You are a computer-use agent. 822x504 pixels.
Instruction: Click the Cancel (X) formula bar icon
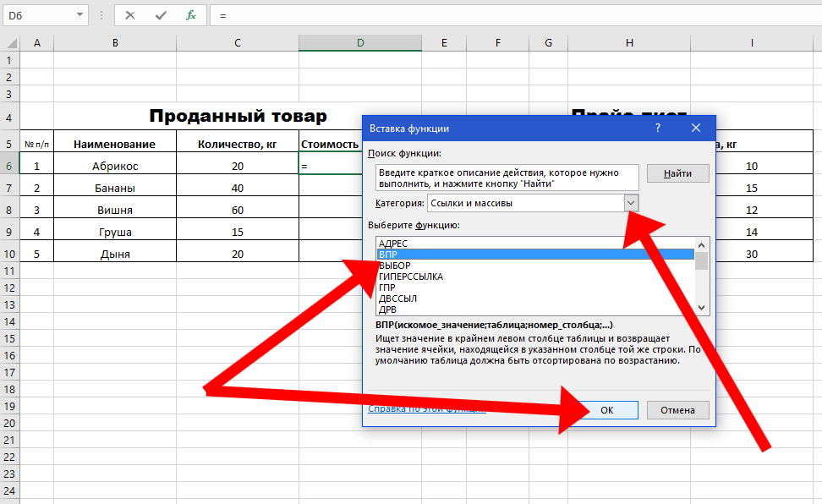pyautogui.click(x=130, y=15)
